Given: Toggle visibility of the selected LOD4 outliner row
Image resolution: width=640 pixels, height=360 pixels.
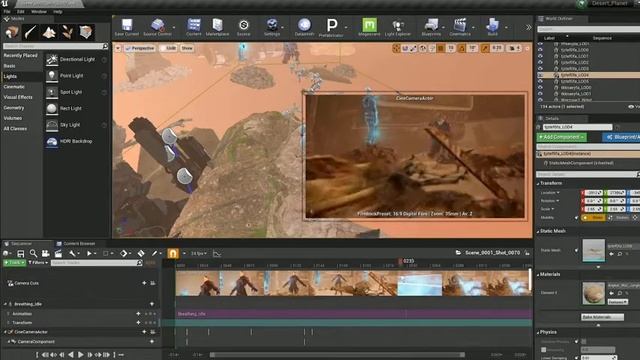Looking at the screenshot, I should pos(540,76).
